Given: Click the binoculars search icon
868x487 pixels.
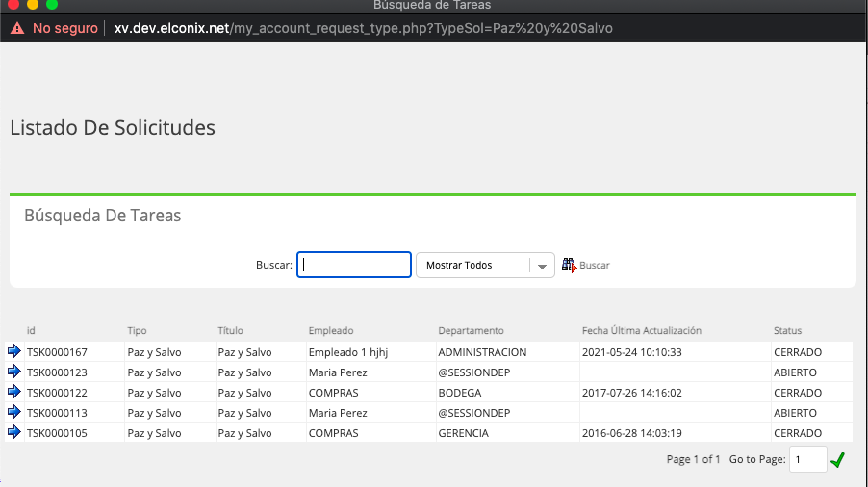Looking at the screenshot, I should [569, 265].
